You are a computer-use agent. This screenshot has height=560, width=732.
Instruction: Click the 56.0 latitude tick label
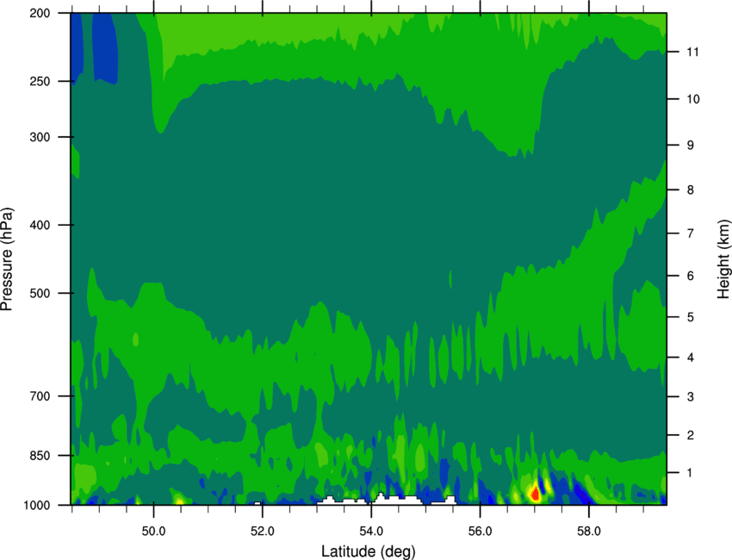(481, 531)
